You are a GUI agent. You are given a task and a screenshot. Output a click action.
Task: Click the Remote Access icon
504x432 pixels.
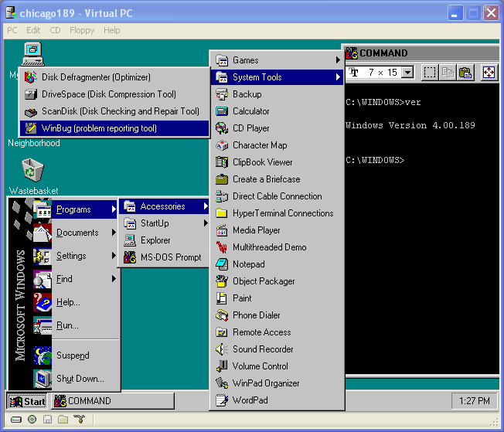click(x=222, y=332)
